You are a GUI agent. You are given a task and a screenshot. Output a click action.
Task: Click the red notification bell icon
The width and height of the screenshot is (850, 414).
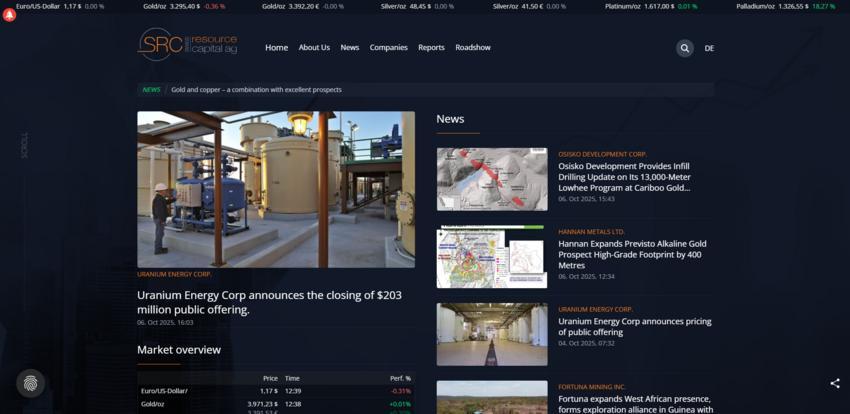pyautogui.click(x=10, y=15)
